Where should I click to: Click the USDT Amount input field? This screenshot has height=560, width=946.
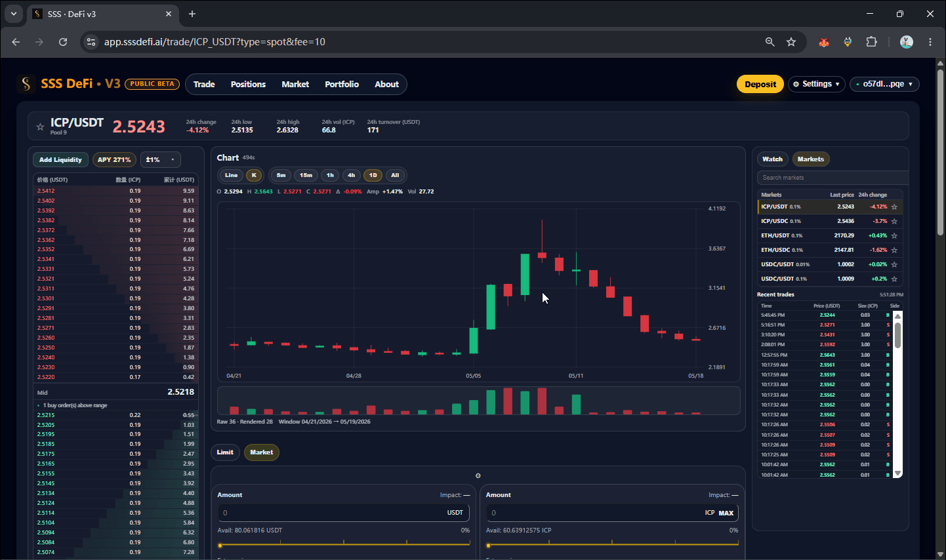tap(344, 513)
